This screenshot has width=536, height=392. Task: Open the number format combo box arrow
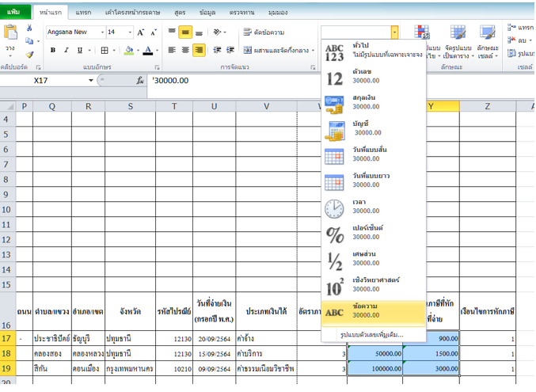(394, 32)
